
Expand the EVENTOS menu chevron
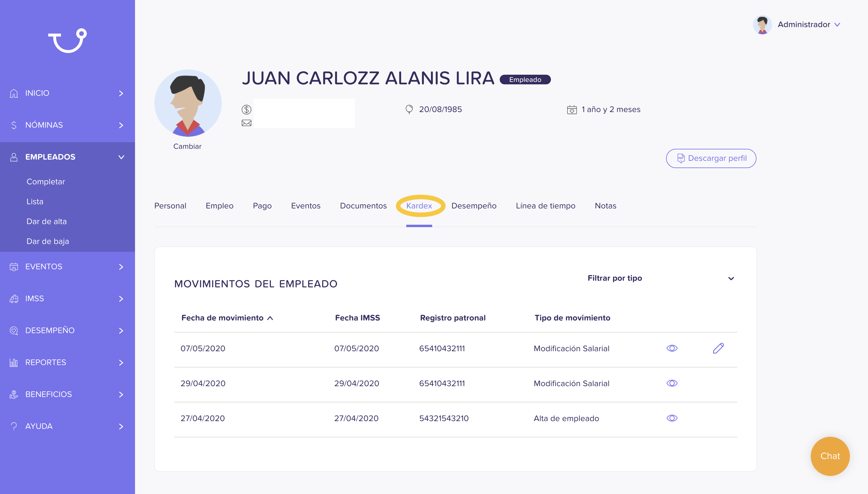121,267
